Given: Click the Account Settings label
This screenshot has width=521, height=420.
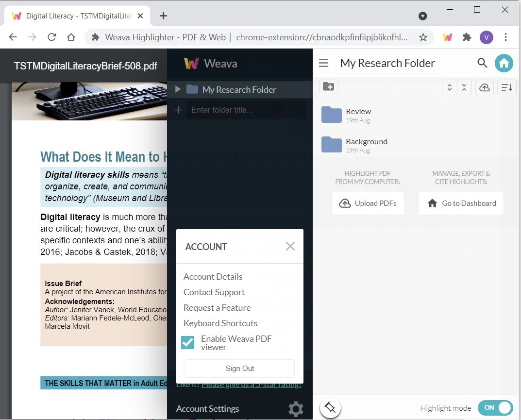Looking at the screenshot, I should point(208,409).
